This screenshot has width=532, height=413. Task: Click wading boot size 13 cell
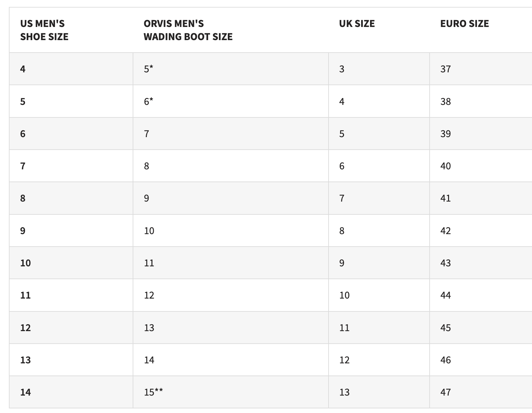click(231, 328)
